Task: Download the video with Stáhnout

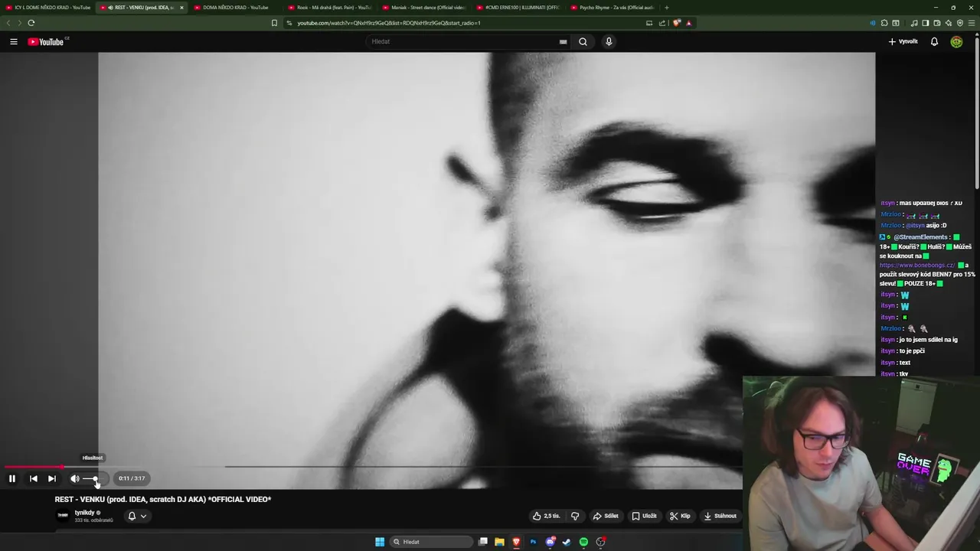Action: coord(720,516)
